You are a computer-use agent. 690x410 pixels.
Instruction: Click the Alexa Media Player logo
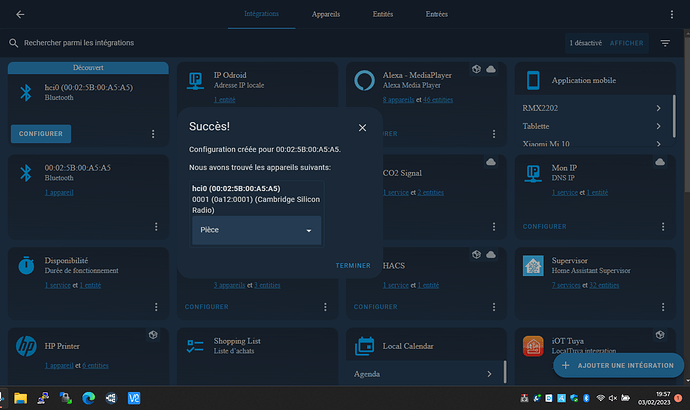click(x=364, y=81)
